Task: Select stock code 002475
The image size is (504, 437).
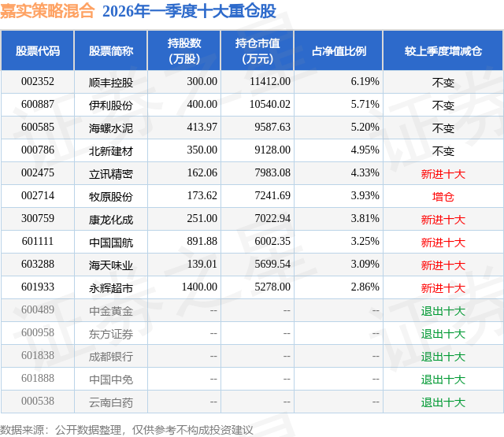Action: [x=38, y=173]
